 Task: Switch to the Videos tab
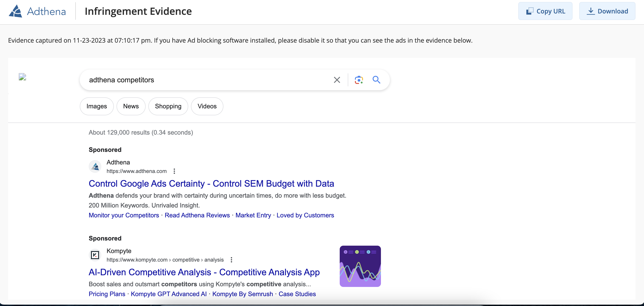207,106
